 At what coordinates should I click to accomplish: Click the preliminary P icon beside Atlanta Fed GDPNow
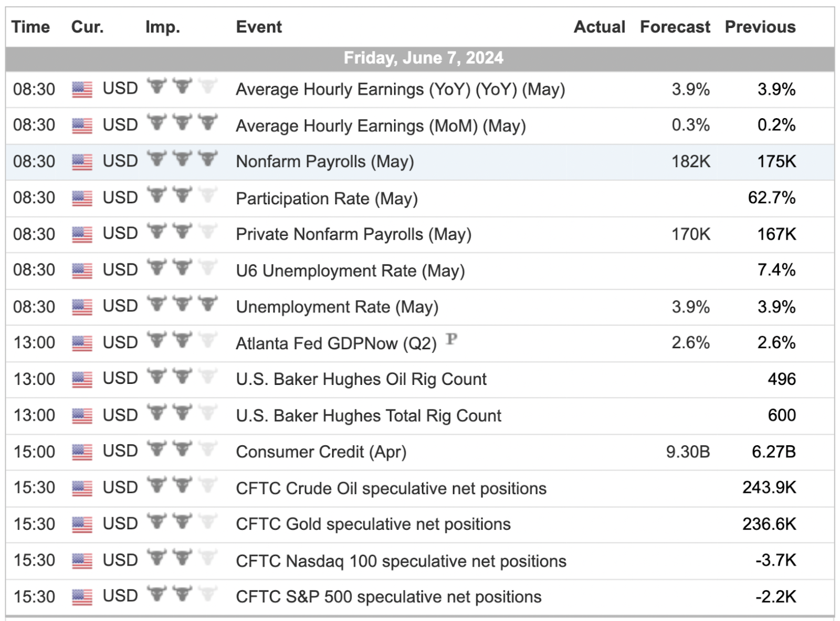[x=451, y=339]
